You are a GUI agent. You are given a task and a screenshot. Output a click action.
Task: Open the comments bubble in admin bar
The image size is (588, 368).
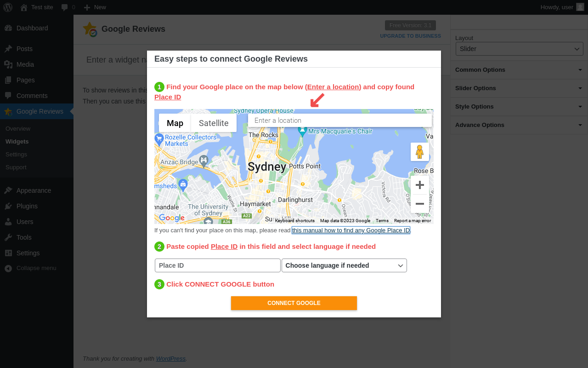coord(65,7)
